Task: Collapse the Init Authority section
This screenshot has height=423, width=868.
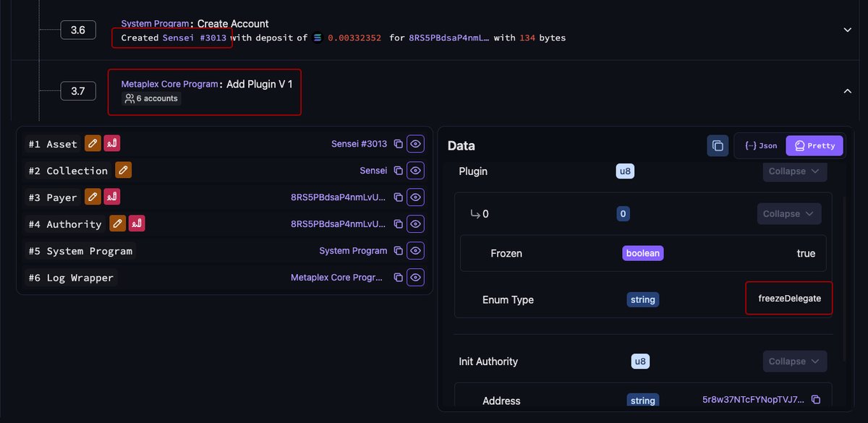Action: pos(794,362)
